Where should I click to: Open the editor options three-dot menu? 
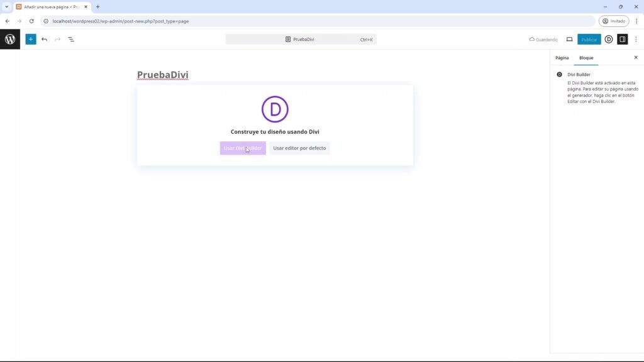(x=636, y=40)
